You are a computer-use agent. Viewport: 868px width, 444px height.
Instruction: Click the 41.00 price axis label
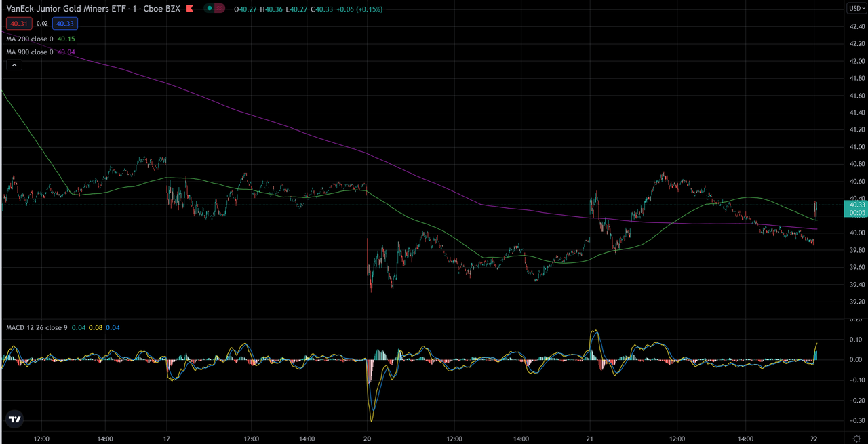point(856,146)
